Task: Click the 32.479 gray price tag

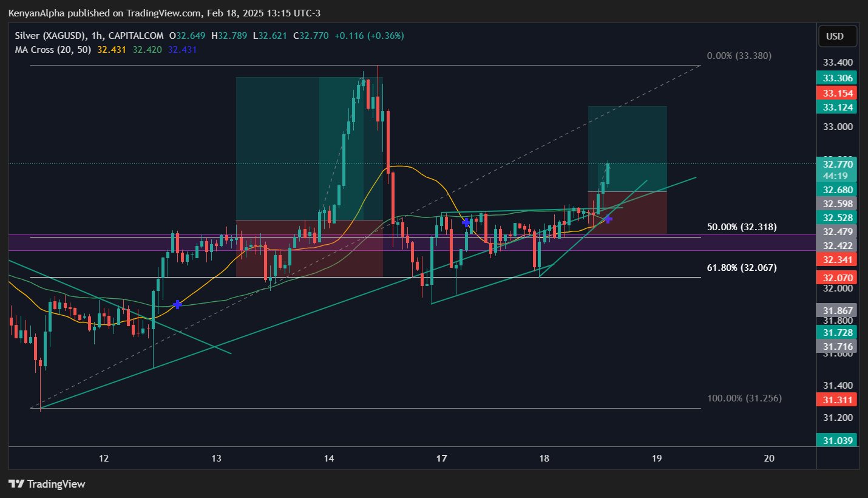Action: [838, 231]
